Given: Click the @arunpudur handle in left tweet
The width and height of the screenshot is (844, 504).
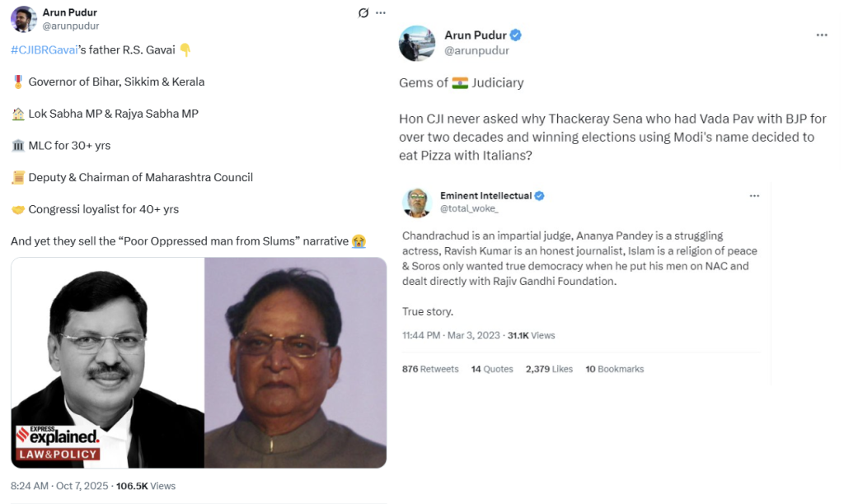Looking at the screenshot, I should point(71,26).
